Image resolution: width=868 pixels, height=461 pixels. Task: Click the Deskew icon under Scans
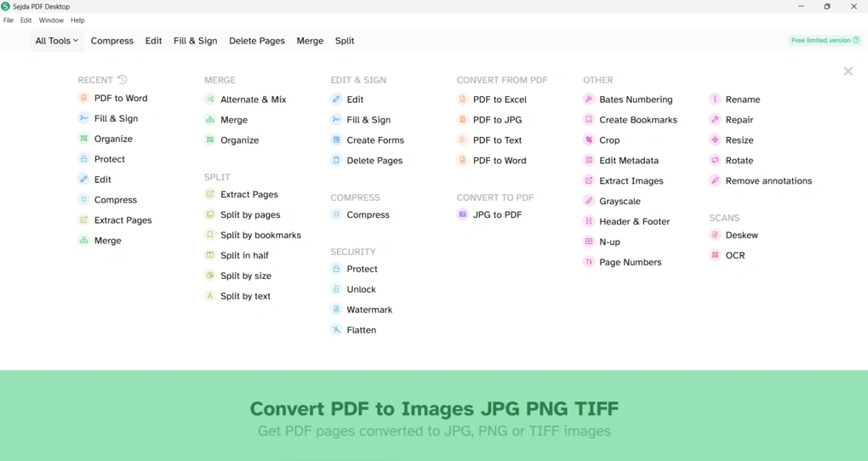[x=715, y=235]
